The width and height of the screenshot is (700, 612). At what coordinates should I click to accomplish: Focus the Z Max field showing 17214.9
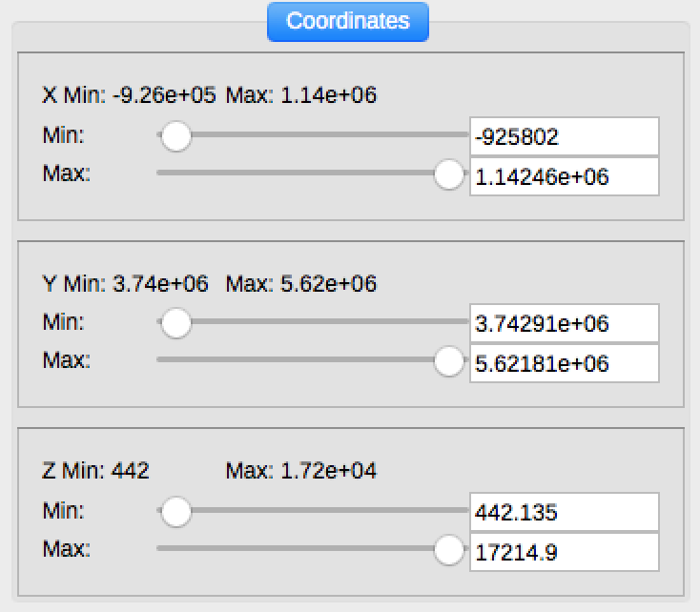coord(564,552)
